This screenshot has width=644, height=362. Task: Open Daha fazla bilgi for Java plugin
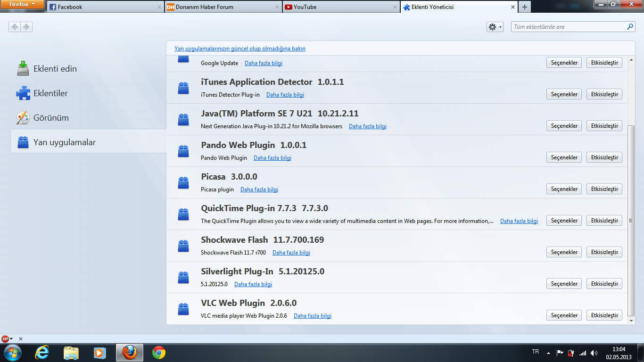(x=368, y=126)
